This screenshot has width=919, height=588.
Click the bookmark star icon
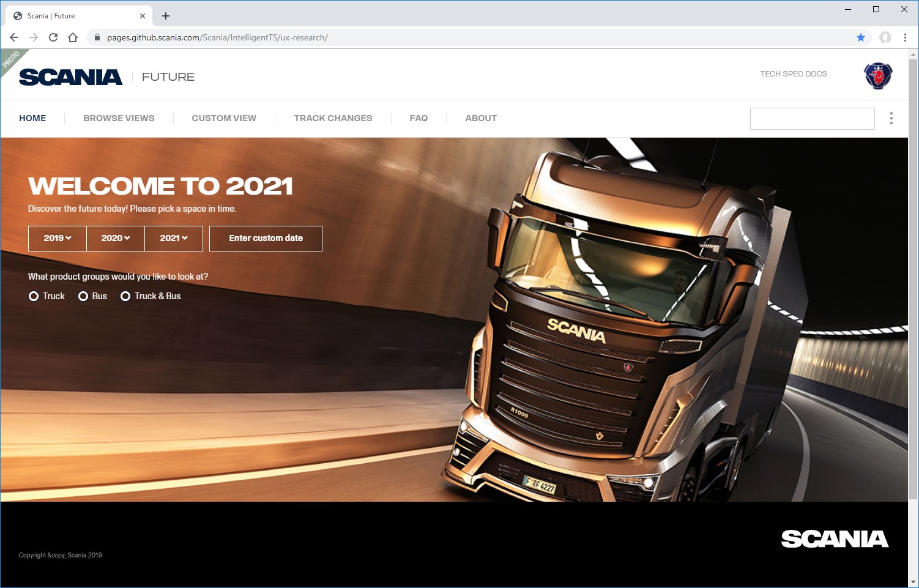[x=860, y=37]
